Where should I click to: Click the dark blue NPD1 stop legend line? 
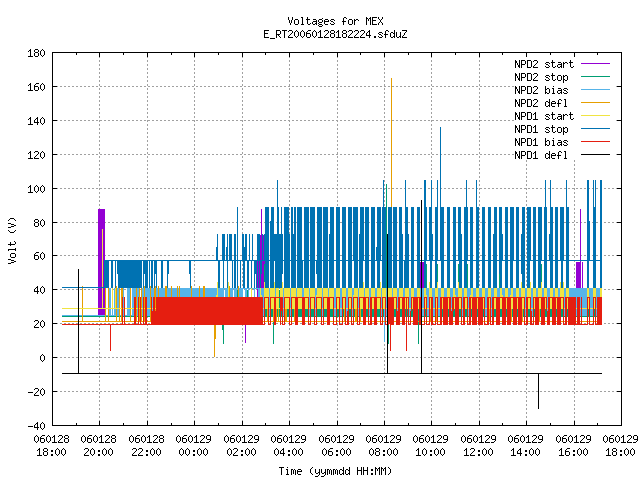tap(596, 129)
